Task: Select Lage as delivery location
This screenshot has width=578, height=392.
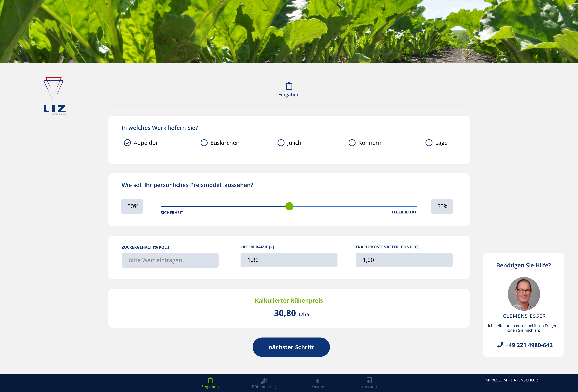Action: coord(429,143)
